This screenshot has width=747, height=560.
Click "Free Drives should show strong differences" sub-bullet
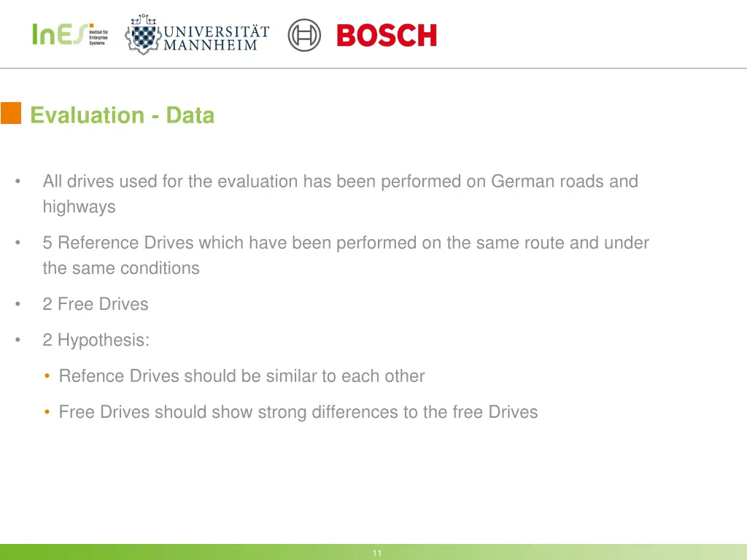tap(298, 412)
